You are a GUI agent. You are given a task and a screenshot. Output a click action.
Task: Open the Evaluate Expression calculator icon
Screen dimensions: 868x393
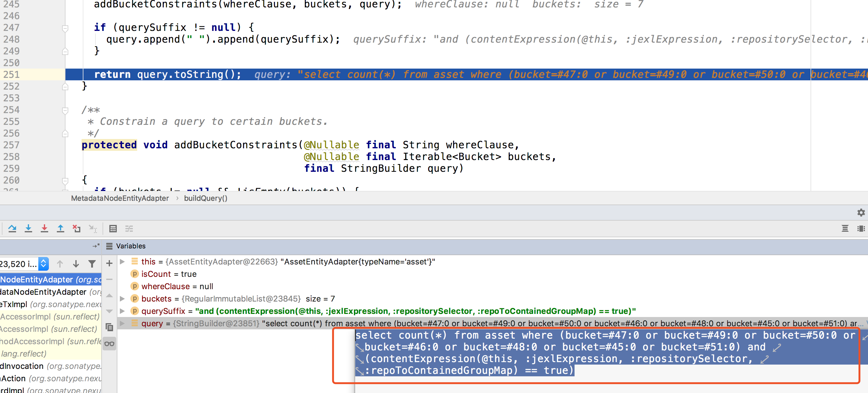tap(113, 229)
